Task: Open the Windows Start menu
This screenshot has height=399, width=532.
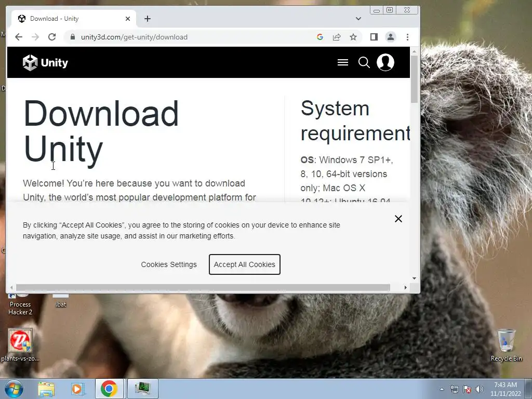Action: tap(14, 389)
